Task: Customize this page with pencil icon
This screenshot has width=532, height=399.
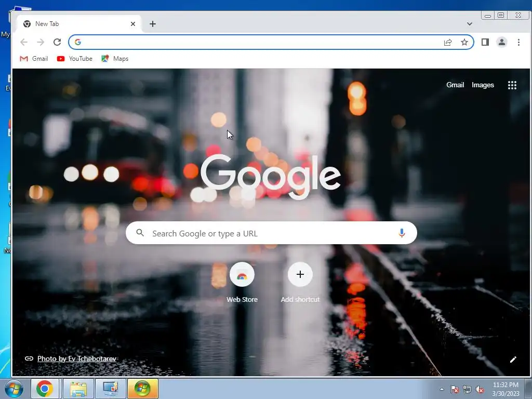Action: [513, 360]
